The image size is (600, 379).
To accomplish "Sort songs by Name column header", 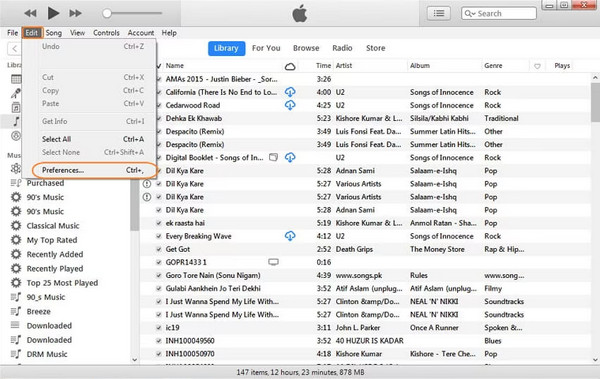I will (174, 66).
